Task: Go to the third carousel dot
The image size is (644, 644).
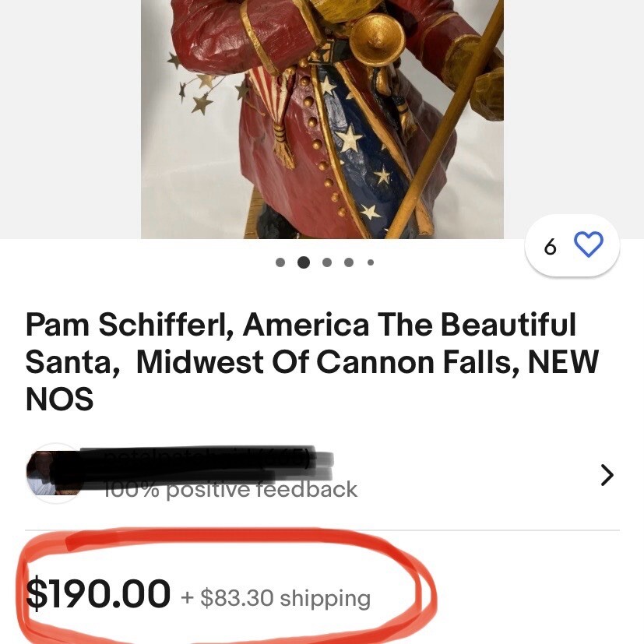Action: click(327, 262)
